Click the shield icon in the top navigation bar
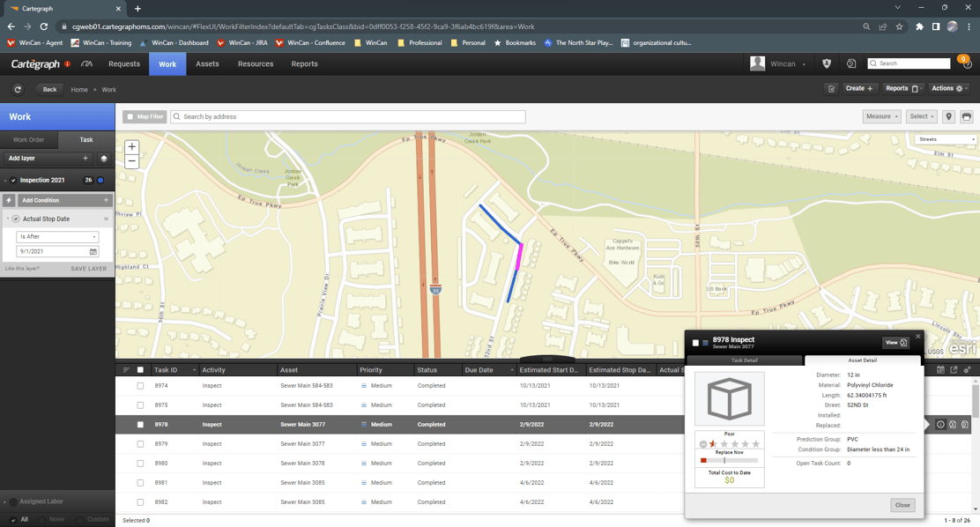The height and width of the screenshot is (527, 980). click(x=826, y=63)
